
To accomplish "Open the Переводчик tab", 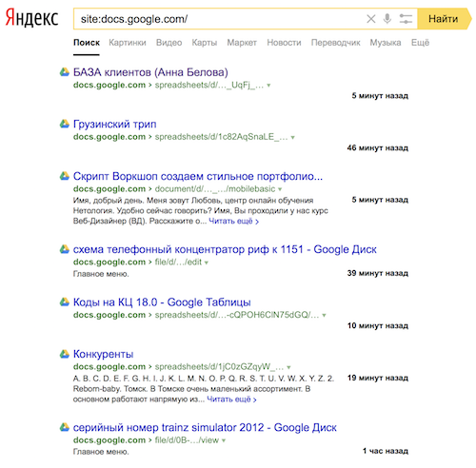I will tap(336, 43).
